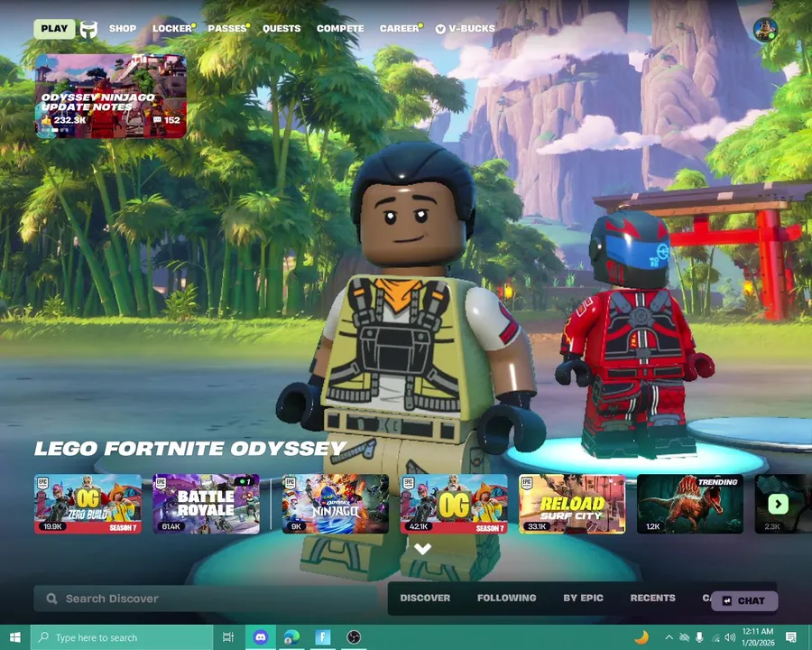This screenshot has height=650, width=812.
Task: Click the night light moon tray icon
Action: [x=641, y=637]
